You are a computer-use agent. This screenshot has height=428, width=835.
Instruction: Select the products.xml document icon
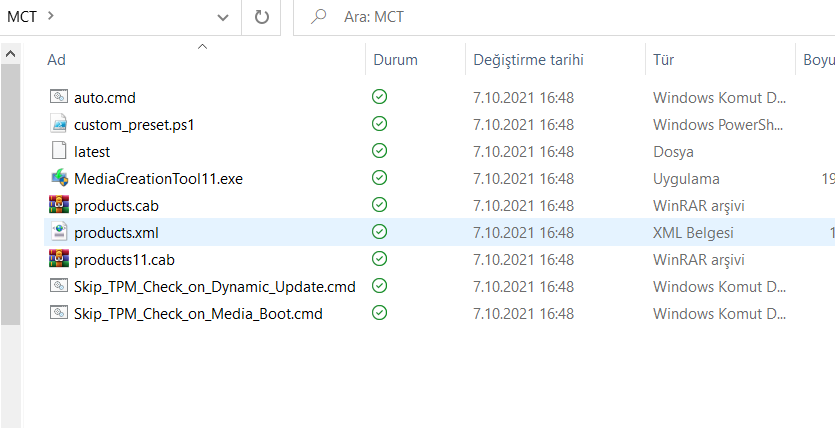(59, 233)
